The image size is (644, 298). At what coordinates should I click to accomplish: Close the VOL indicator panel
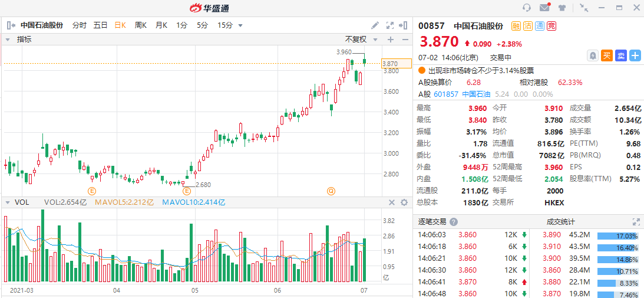[x=391, y=202]
